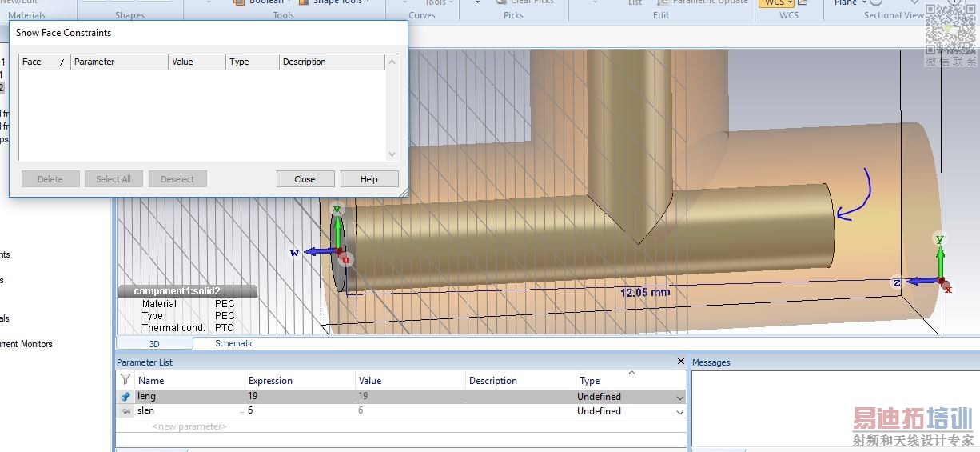Open Type dropdown for slen parameter

click(679, 412)
